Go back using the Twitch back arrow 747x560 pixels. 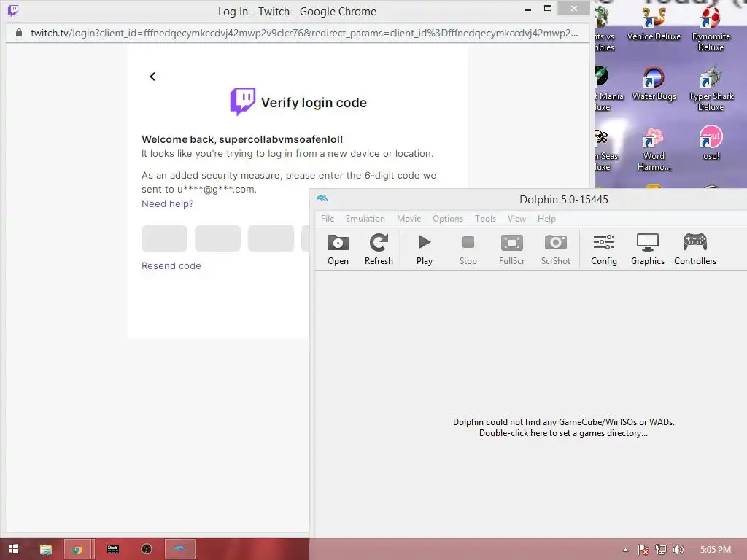click(152, 77)
